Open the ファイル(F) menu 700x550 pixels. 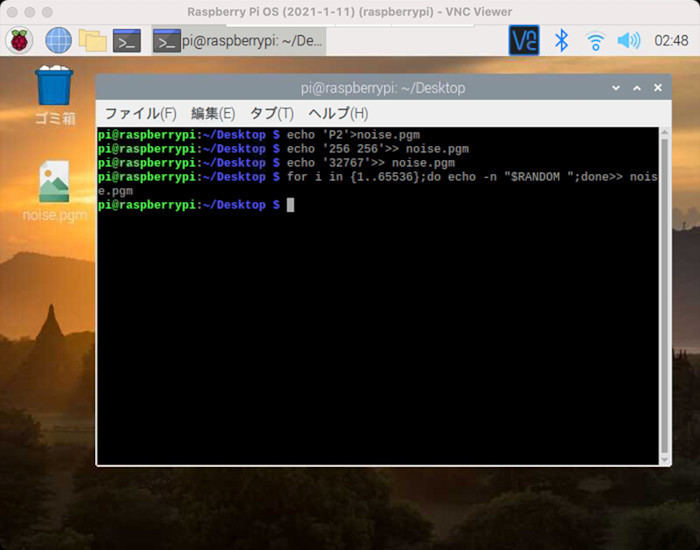click(x=141, y=113)
